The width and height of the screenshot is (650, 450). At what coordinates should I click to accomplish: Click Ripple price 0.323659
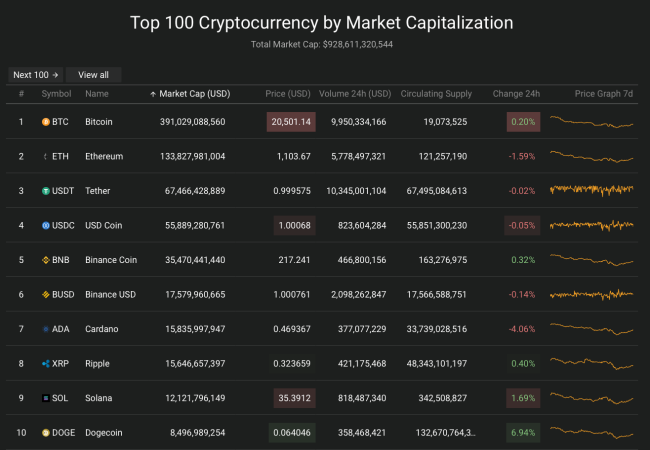[x=292, y=363]
